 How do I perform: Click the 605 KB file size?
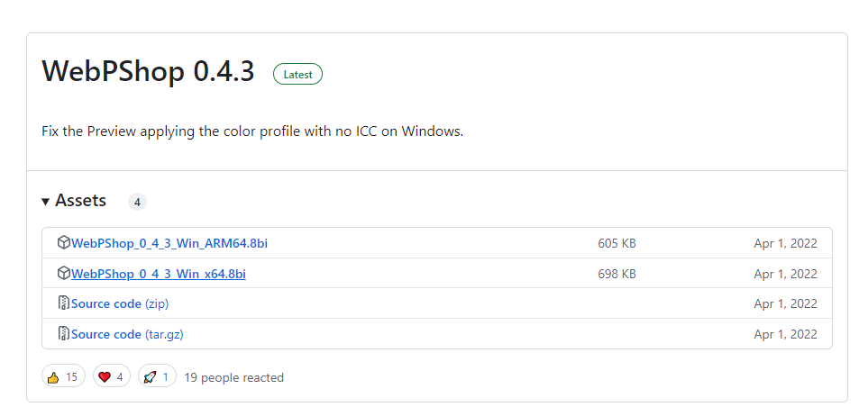click(617, 243)
